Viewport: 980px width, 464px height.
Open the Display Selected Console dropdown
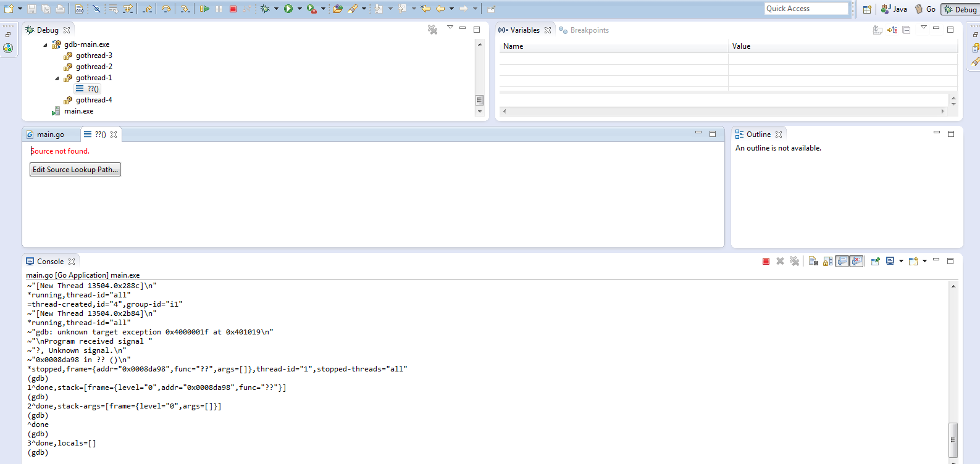click(901, 262)
